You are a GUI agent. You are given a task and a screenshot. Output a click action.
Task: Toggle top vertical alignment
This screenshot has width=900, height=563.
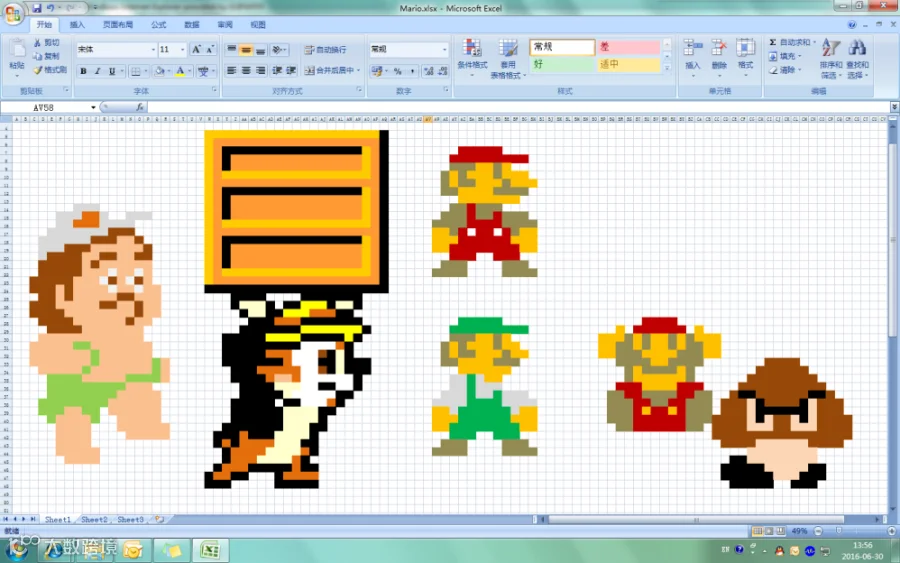pyautogui.click(x=231, y=50)
